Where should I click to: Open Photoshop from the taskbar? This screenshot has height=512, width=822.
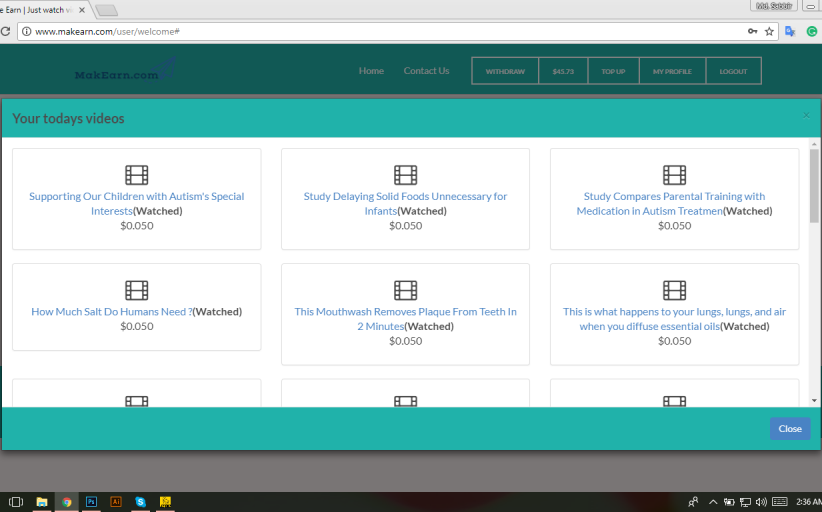click(x=91, y=501)
